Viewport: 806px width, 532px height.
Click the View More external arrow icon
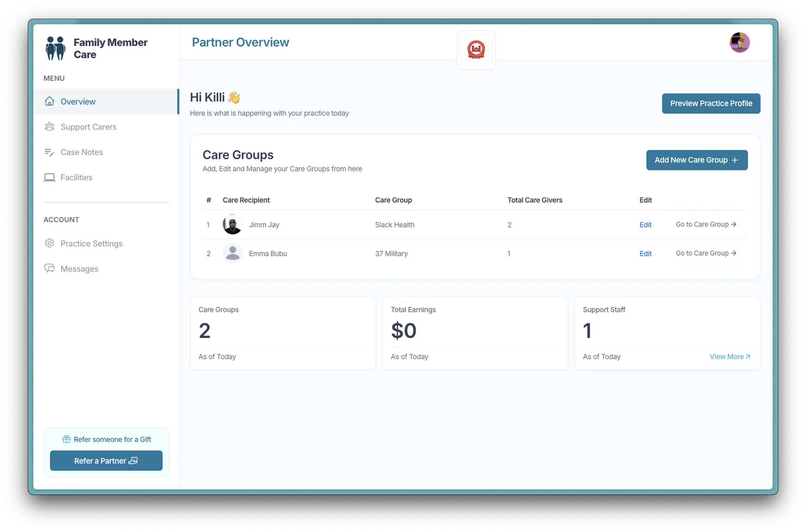[x=748, y=356]
